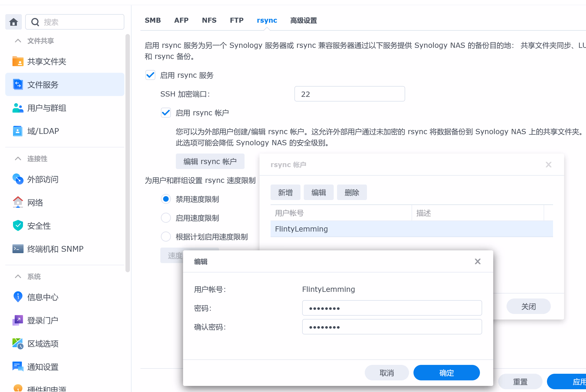Screen dimensions: 586x392
Task: Open the User & Group (用户与群组) icon
Action: (x=18, y=108)
